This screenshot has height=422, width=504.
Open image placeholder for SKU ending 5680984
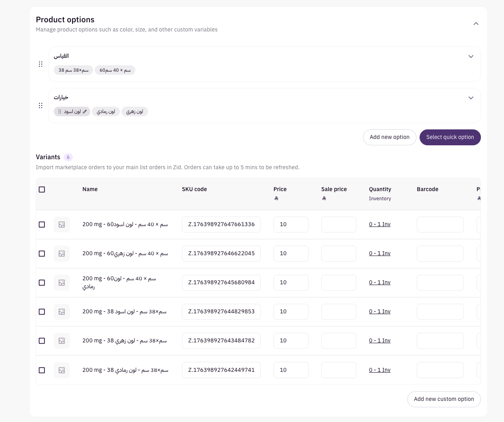[x=62, y=283]
